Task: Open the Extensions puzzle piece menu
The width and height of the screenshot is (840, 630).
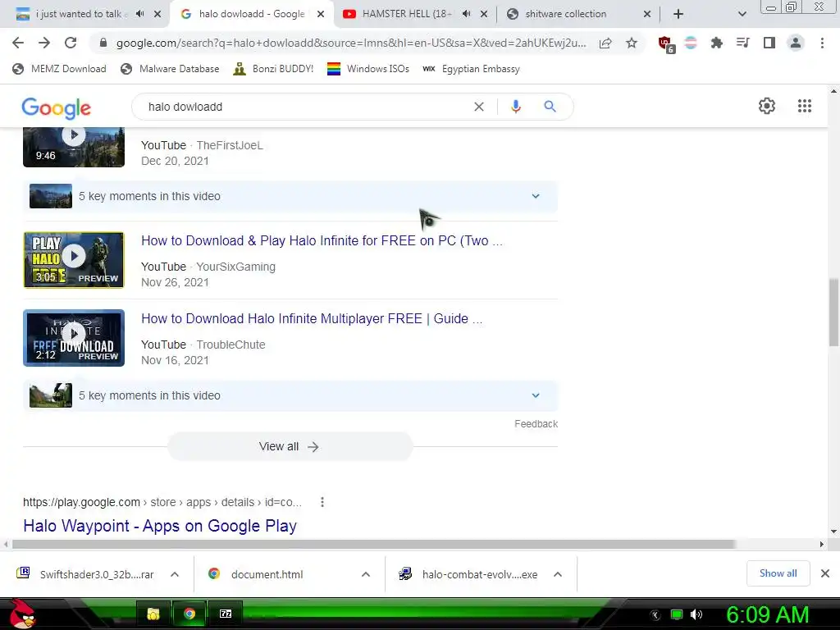Action: [716, 43]
